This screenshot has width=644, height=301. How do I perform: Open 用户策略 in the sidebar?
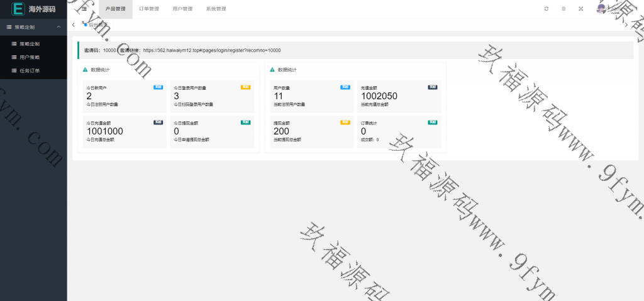coord(29,57)
